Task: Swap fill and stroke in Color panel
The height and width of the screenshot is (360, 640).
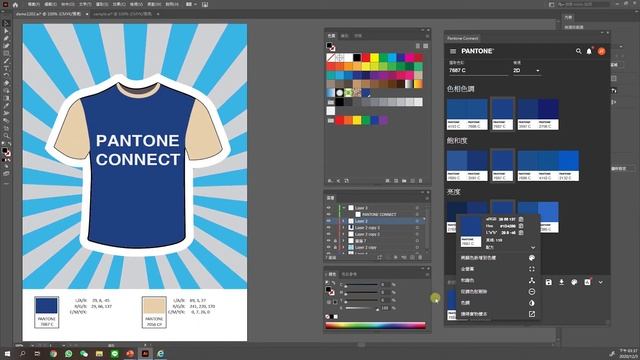Action: (x=333, y=282)
